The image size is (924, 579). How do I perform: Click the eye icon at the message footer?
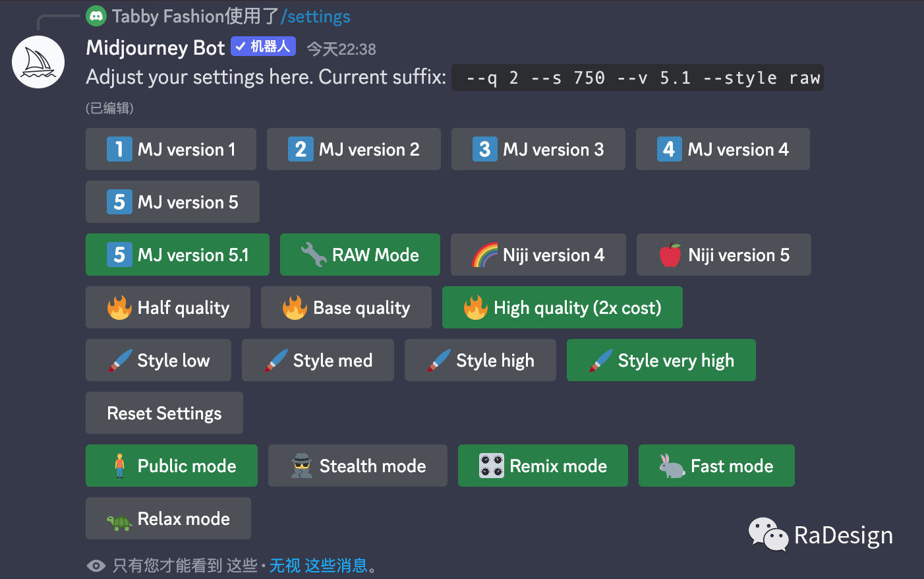96,566
